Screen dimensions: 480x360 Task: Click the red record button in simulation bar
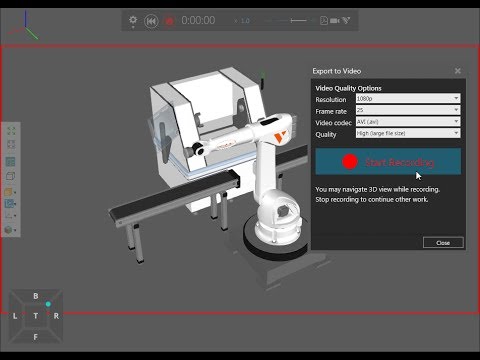pyautogui.click(x=169, y=21)
